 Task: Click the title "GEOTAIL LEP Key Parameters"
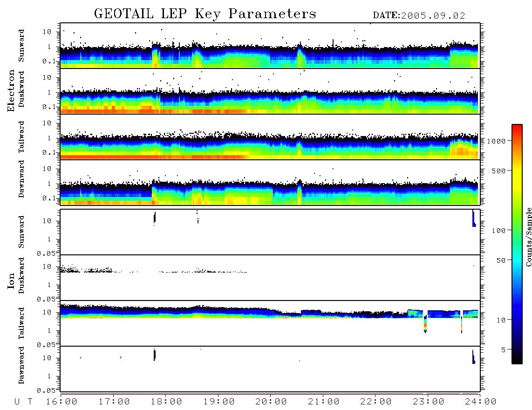click(x=205, y=14)
